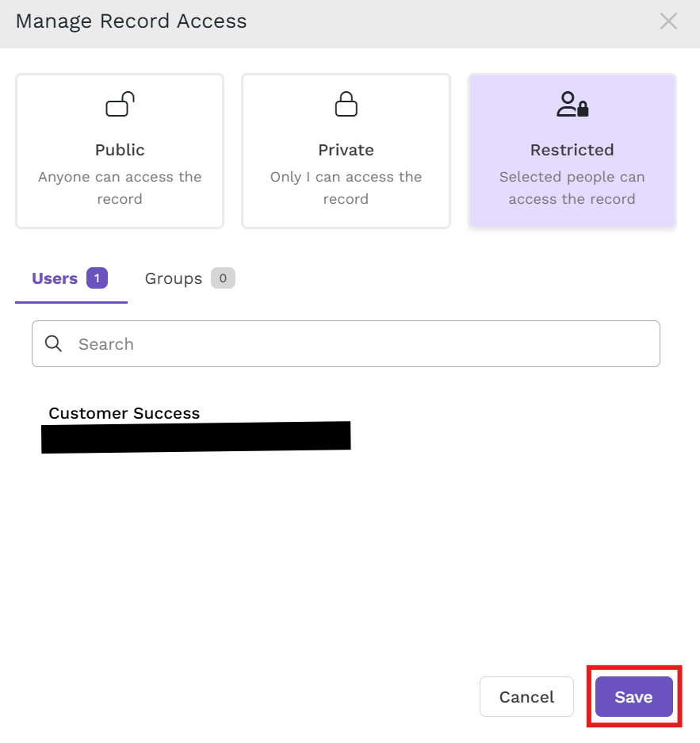The height and width of the screenshot is (743, 700).
Task: Cancel the record access changes
Action: pos(526,696)
